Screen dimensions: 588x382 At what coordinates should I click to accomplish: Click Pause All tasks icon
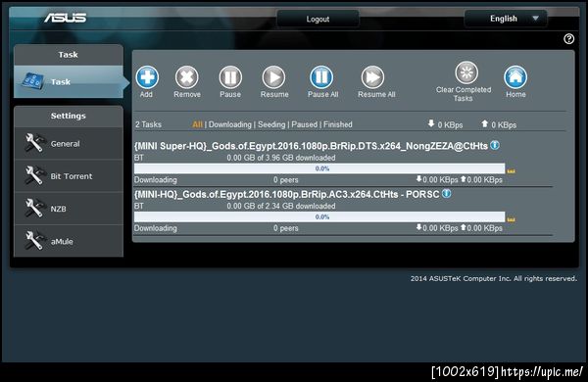pyautogui.click(x=321, y=77)
